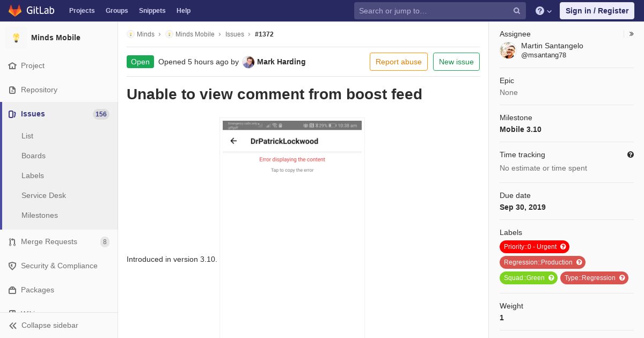Click help icon on Squad::Green label
This screenshot has height=338, width=644.
[x=551, y=278]
